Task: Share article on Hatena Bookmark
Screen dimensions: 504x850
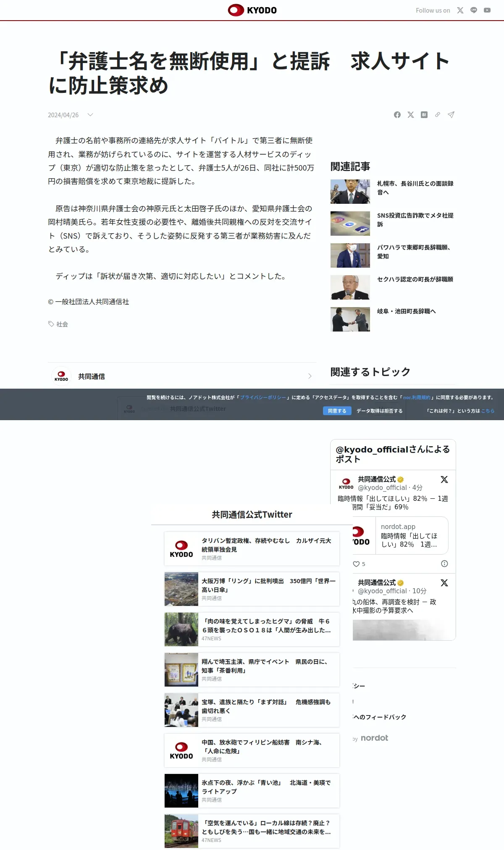Action: tap(424, 115)
